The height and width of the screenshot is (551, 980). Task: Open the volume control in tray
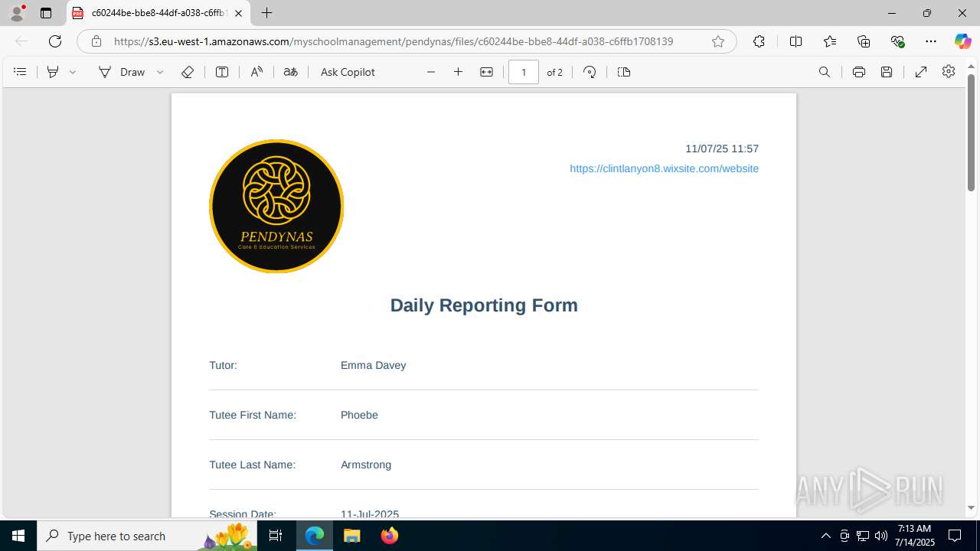[x=880, y=536]
